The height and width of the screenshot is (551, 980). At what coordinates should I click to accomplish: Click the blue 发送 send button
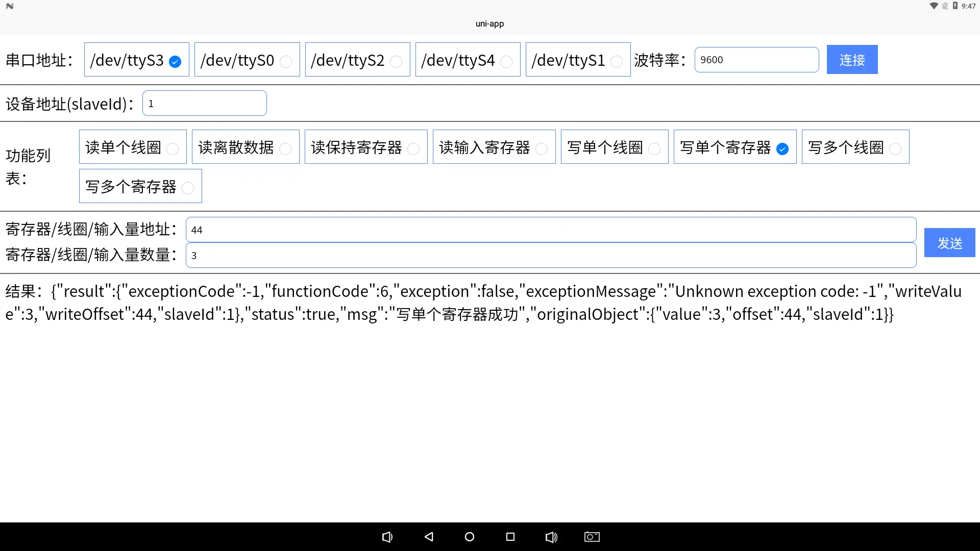tap(949, 243)
